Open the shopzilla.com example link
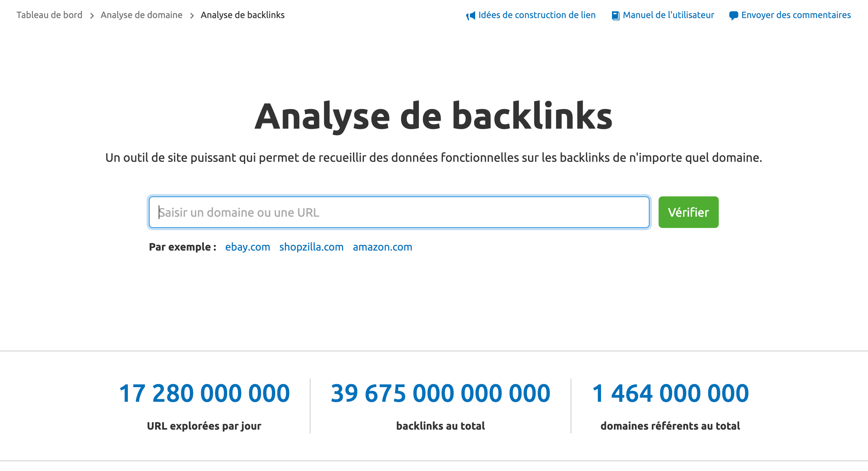 pyautogui.click(x=311, y=247)
